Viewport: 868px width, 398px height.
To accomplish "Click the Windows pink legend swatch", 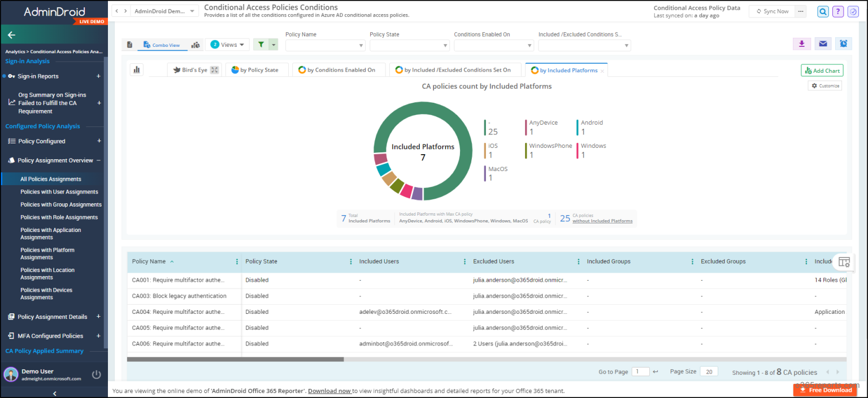I will coord(578,150).
